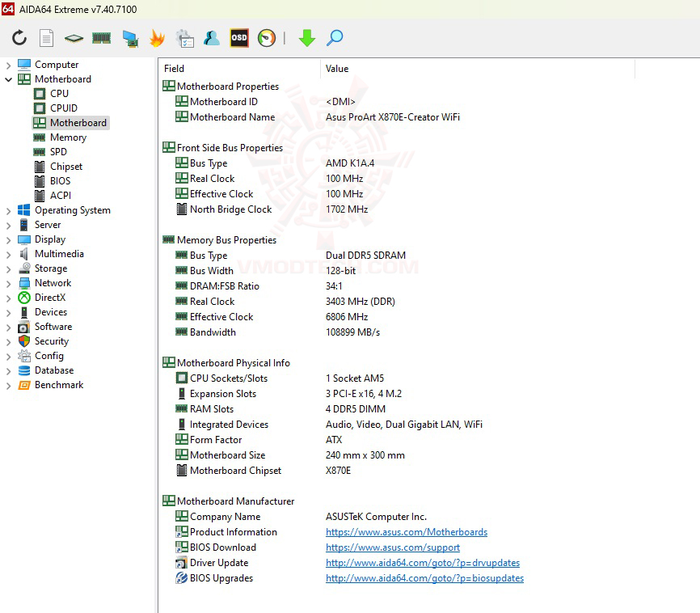Screen dimensions: 700x613
Task: Click the Config gear icon
Action: point(24,356)
